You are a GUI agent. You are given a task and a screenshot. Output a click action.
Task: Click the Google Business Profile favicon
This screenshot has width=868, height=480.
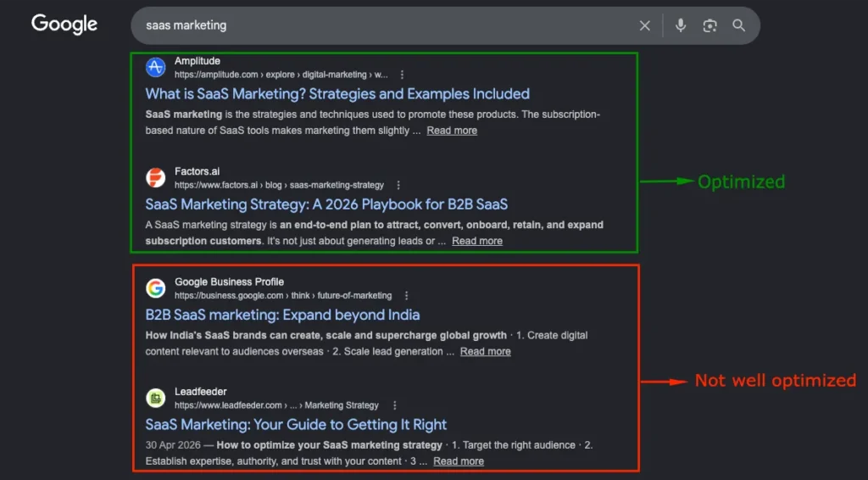tap(156, 287)
